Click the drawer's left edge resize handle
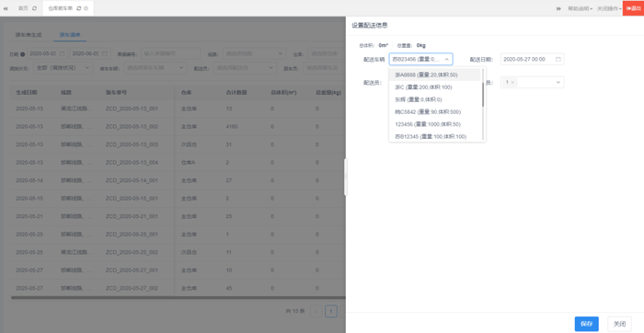 click(x=345, y=177)
